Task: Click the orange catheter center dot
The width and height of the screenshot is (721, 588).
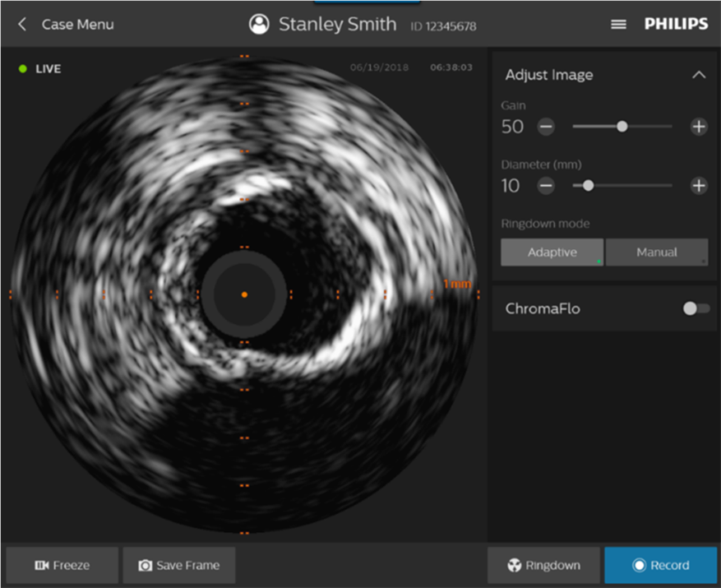Action: (245, 294)
